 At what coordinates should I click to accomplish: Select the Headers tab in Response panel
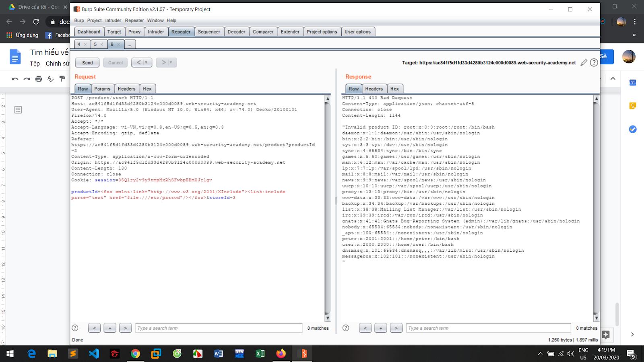click(x=374, y=89)
